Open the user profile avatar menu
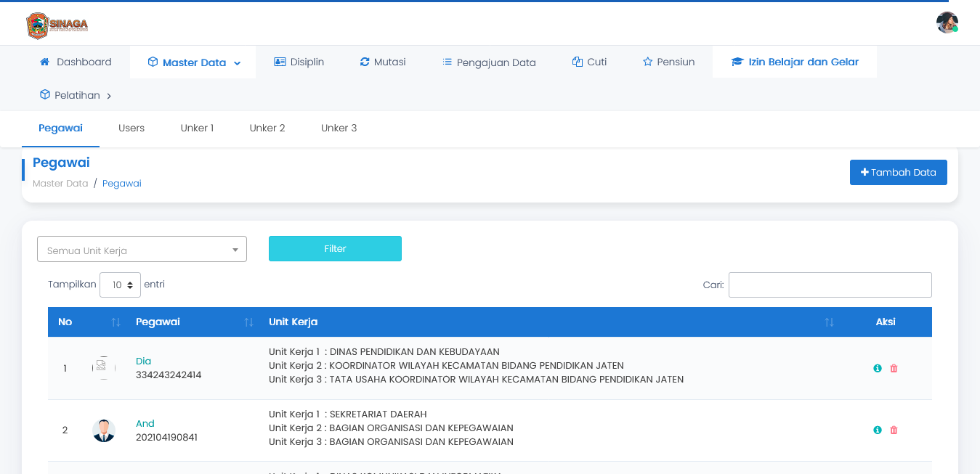 pos(947,23)
